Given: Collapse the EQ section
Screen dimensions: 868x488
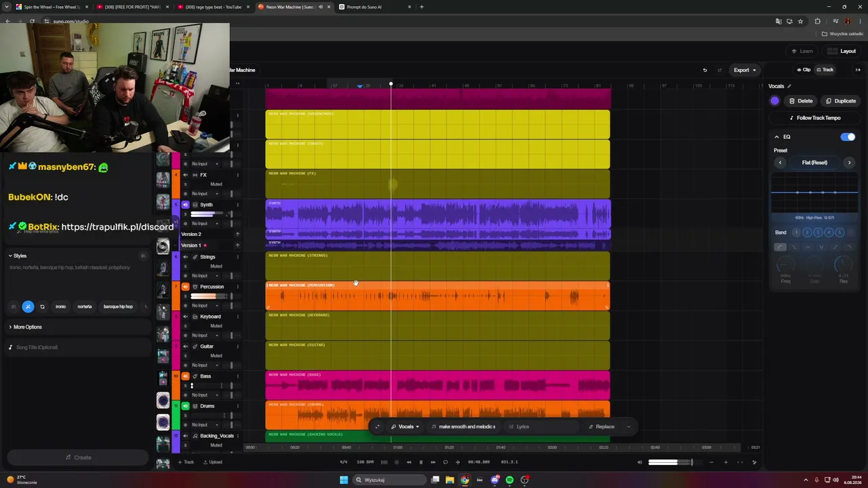Looking at the screenshot, I should [777, 137].
